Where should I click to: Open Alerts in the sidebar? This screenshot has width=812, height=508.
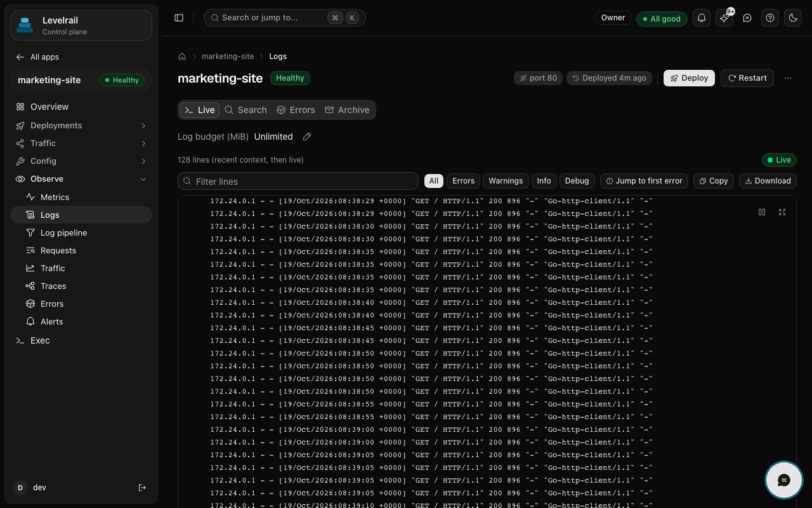pyautogui.click(x=81, y=322)
